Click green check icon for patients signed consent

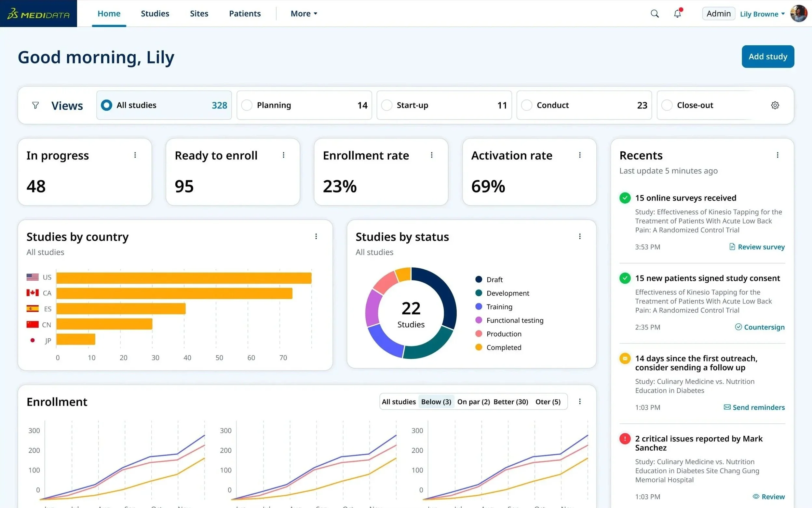[625, 278]
